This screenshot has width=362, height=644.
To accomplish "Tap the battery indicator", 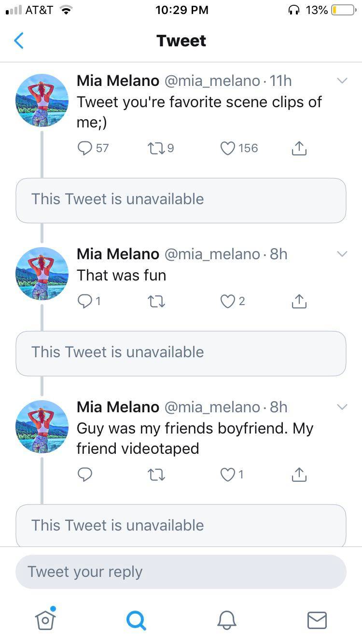I will coord(343,10).
